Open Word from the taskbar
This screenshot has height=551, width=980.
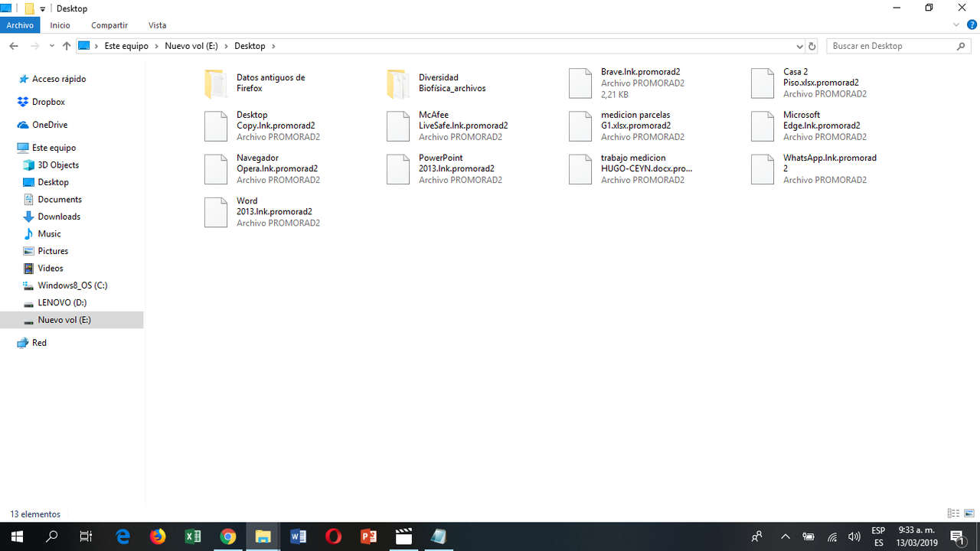pos(298,536)
